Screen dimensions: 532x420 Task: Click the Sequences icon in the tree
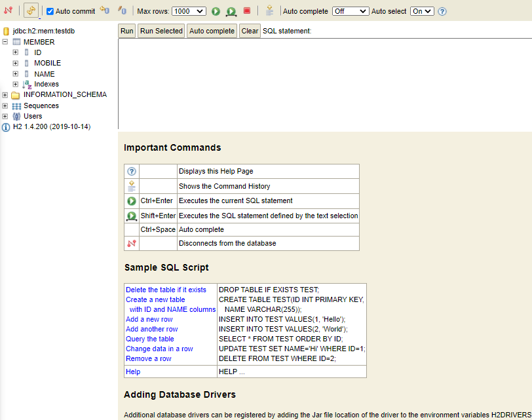pyautogui.click(x=16, y=106)
